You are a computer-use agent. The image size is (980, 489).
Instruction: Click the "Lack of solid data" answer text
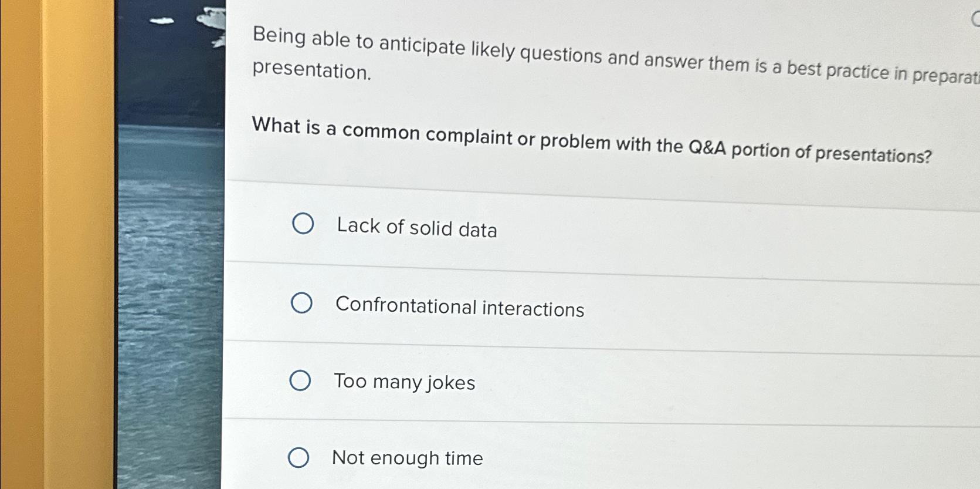click(416, 228)
